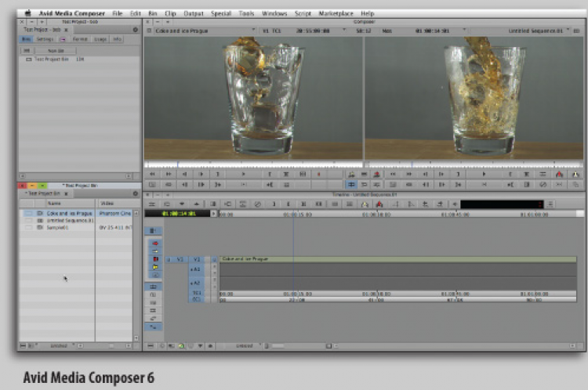Play the source monitor clip
Image resolution: width=588 pixels, height=390 pixels.
[x=243, y=174]
